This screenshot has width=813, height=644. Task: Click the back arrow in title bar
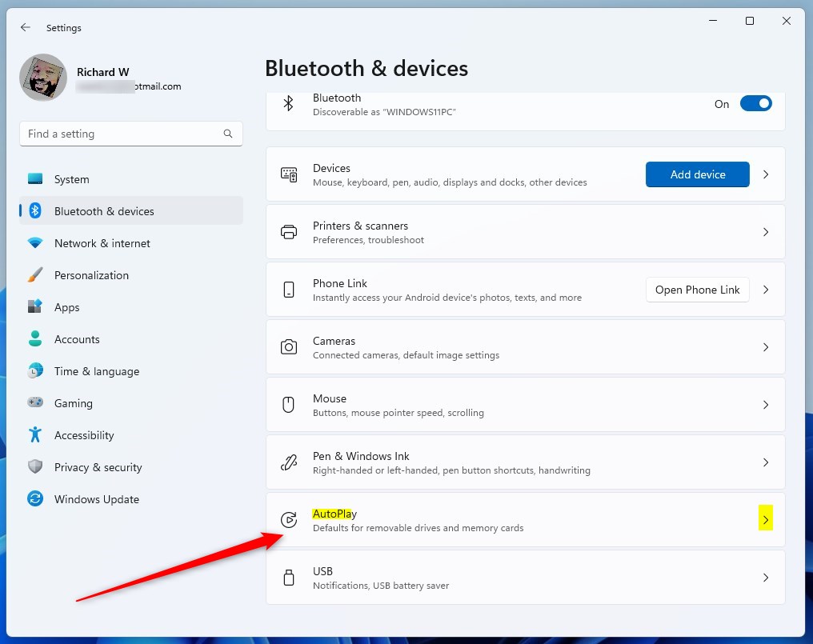click(x=26, y=27)
